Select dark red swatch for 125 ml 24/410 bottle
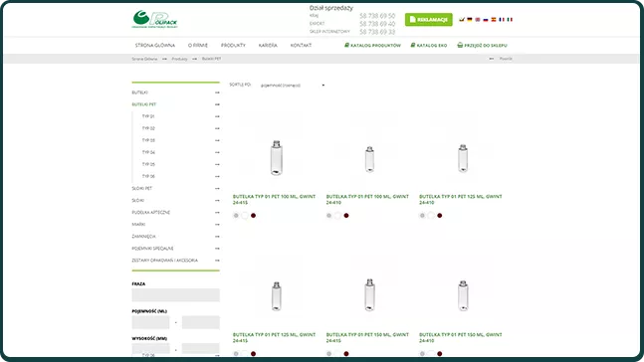Screen dimensions: 644x362 (440, 216)
